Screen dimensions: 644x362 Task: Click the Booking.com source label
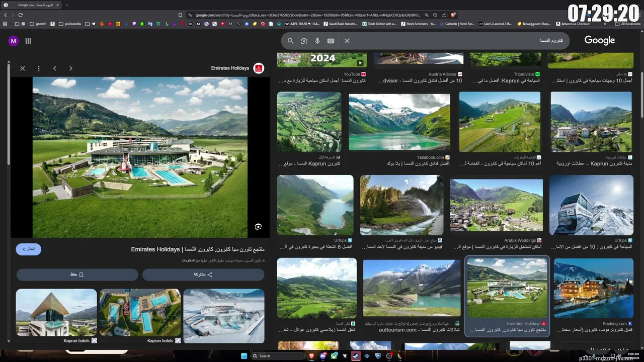click(x=614, y=324)
